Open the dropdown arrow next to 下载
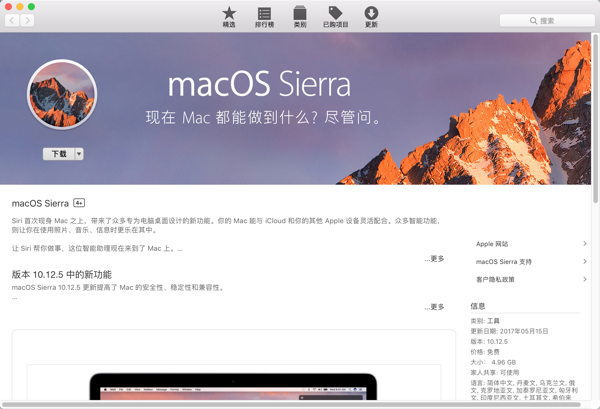 tap(79, 154)
